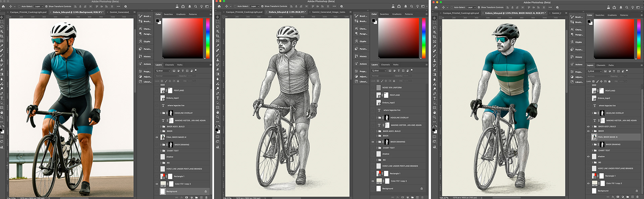The image size is (644, 199).
Task: Open the Kind filter dropdown in left window
Action: pos(163,71)
